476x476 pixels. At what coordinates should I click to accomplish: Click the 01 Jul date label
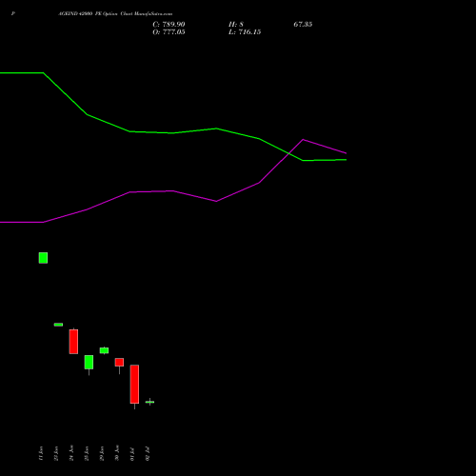tap(132, 454)
